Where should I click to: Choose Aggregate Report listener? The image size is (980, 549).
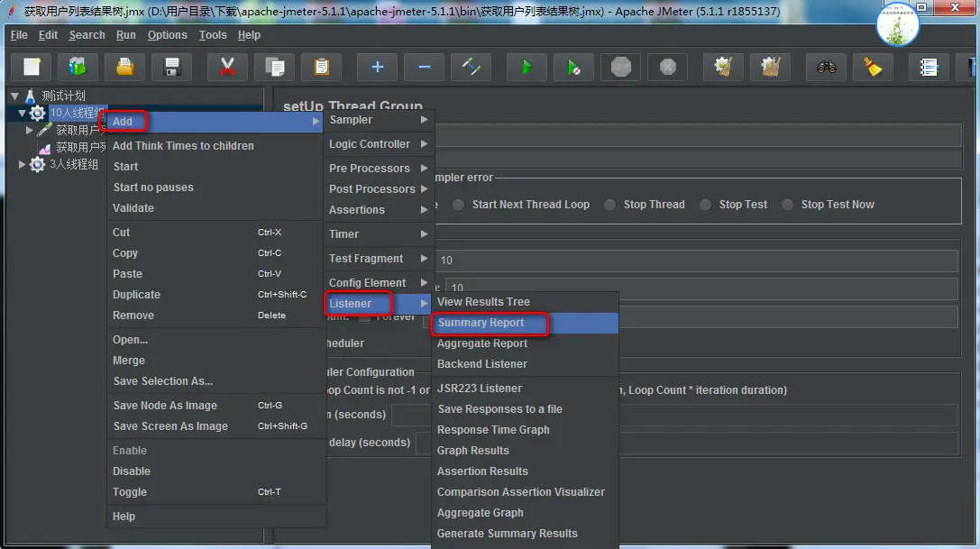point(525,343)
